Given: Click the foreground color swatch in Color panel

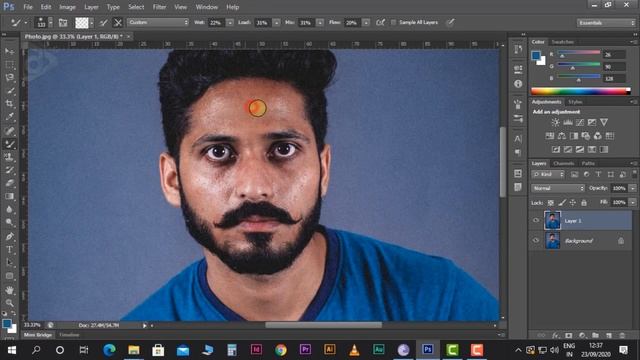Looking at the screenshot, I should click(x=536, y=56).
